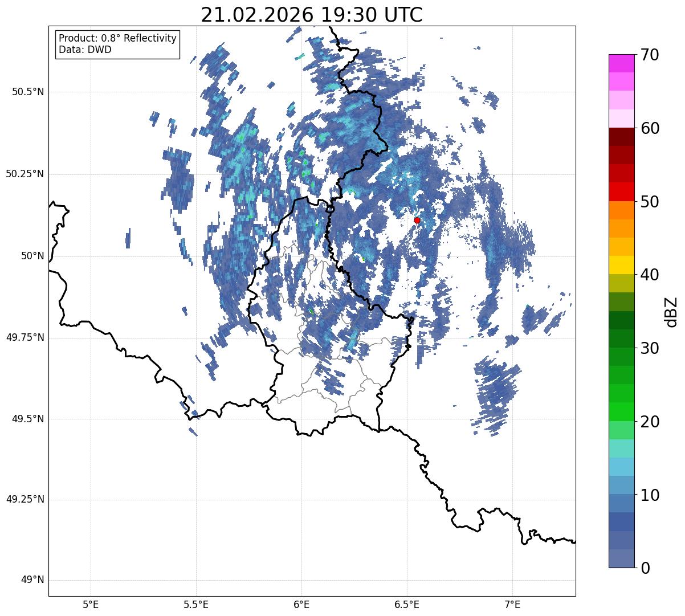Pick the yellow swatch above 40 dBZ
Image resolution: width=685 pixels, height=616 pixels.
coord(621,266)
